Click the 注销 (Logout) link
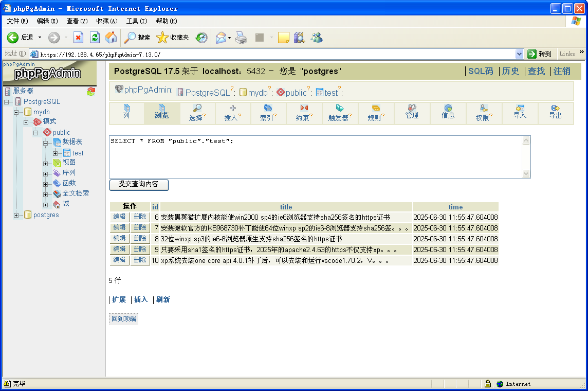Screen dimensions: 588x391 [x=562, y=71]
